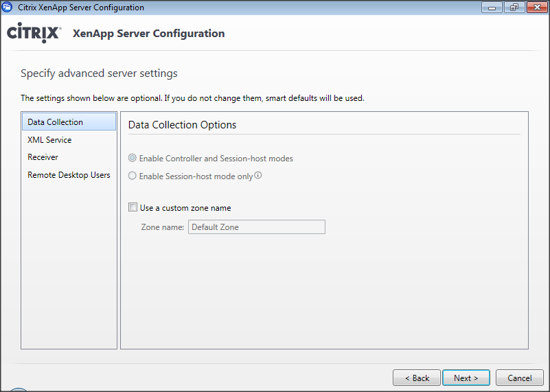Close the XenApp Server Configuration window

(535, 8)
